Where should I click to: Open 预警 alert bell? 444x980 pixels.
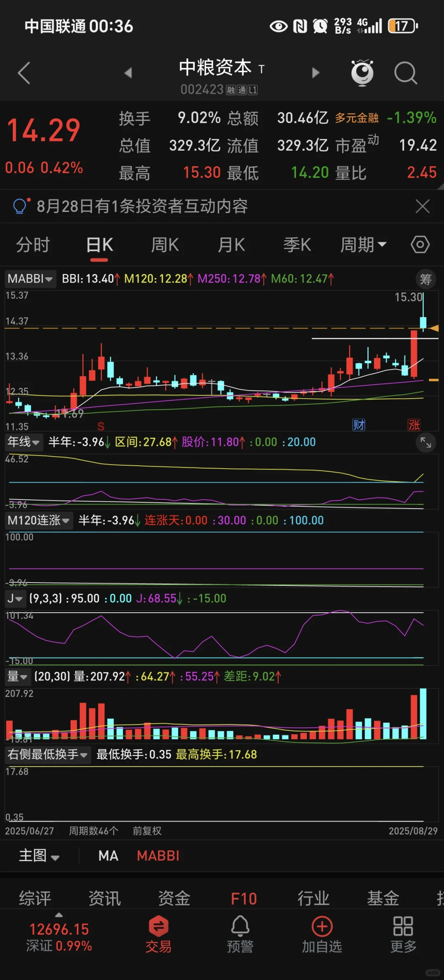pyautogui.click(x=240, y=935)
